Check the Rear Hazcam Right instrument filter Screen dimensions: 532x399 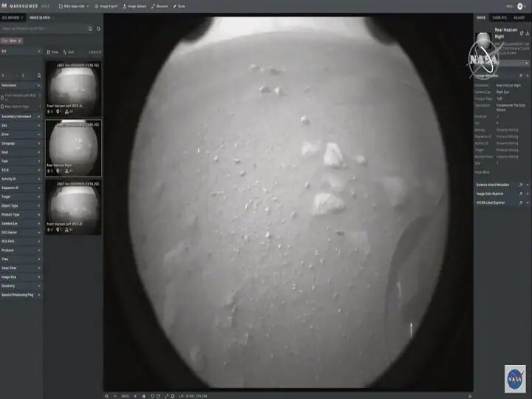pos(2,106)
